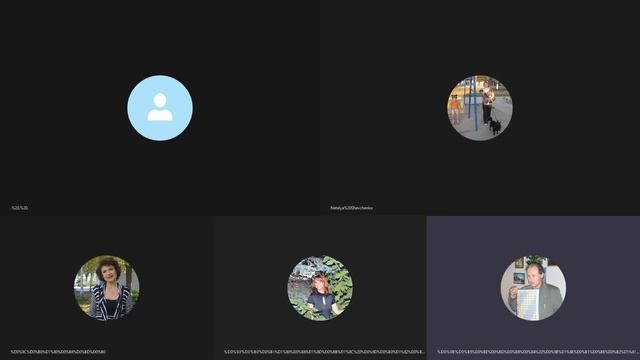Select avatar of red-haired woman among leaves
The height and width of the screenshot is (360, 640).
tap(320, 288)
